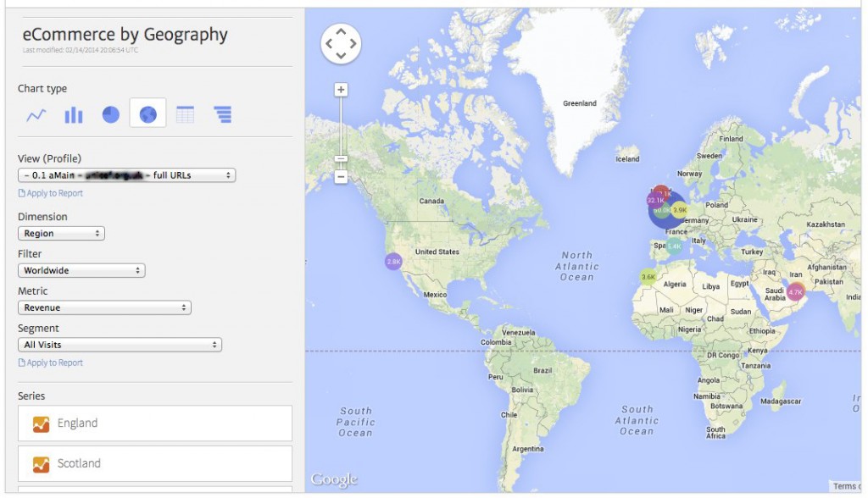
Task: Click Apply to Report link under Segment
Action: [51, 362]
